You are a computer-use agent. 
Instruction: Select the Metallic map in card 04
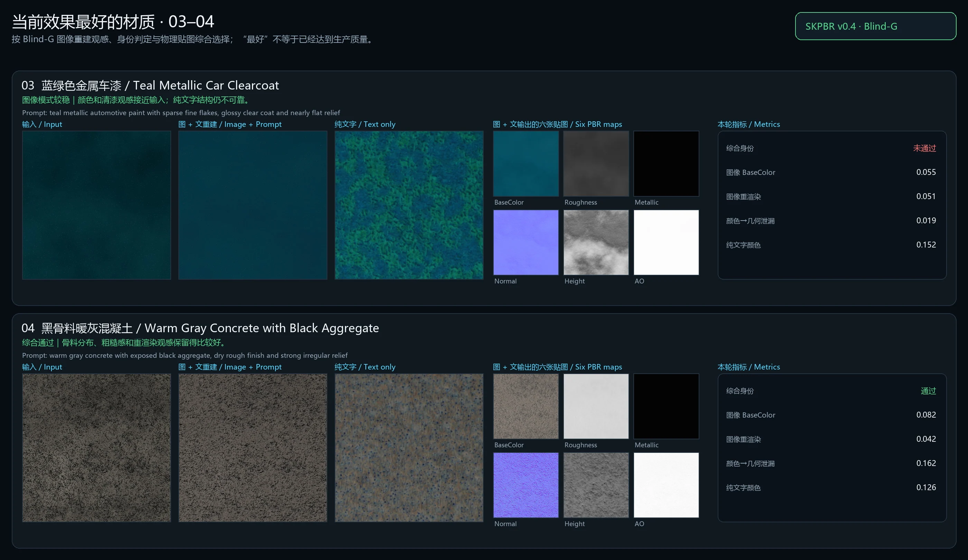point(667,407)
